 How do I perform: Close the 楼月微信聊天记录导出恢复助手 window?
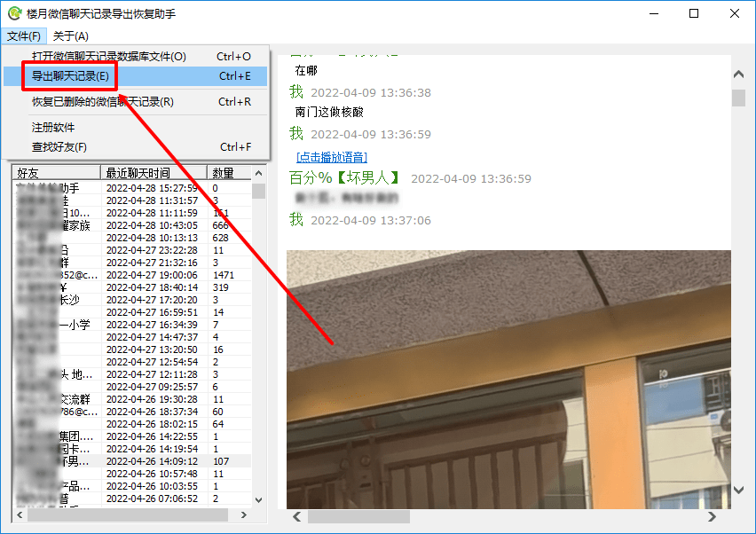tap(735, 13)
